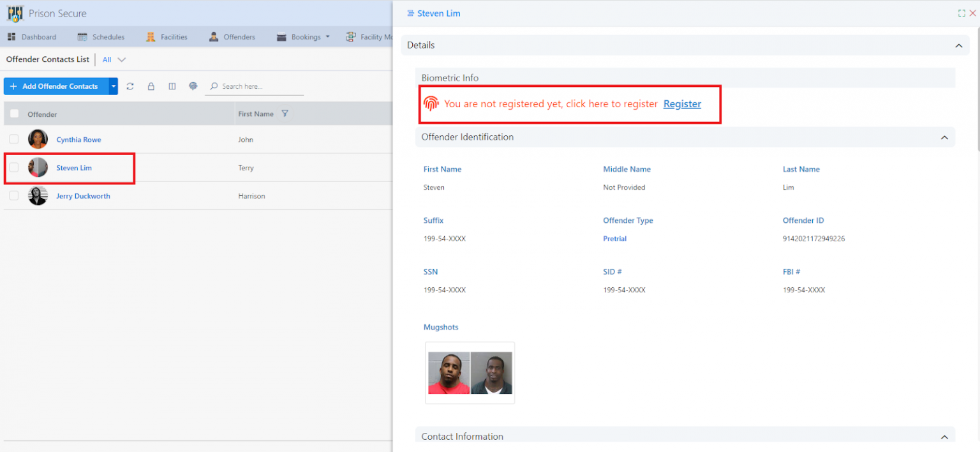The width and height of the screenshot is (980, 452).
Task: Click the red fingerprint biometric icon
Action: 431,103
